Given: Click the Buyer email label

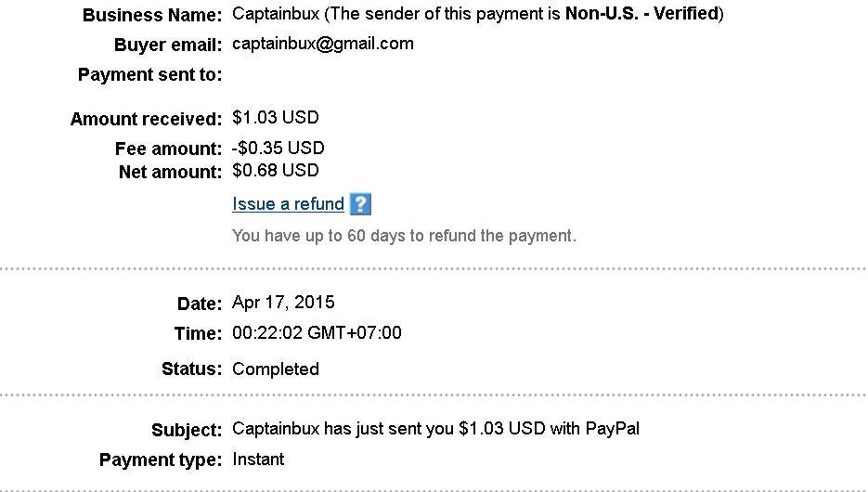Looking at the screenshot, I should (x=168, y=45).
